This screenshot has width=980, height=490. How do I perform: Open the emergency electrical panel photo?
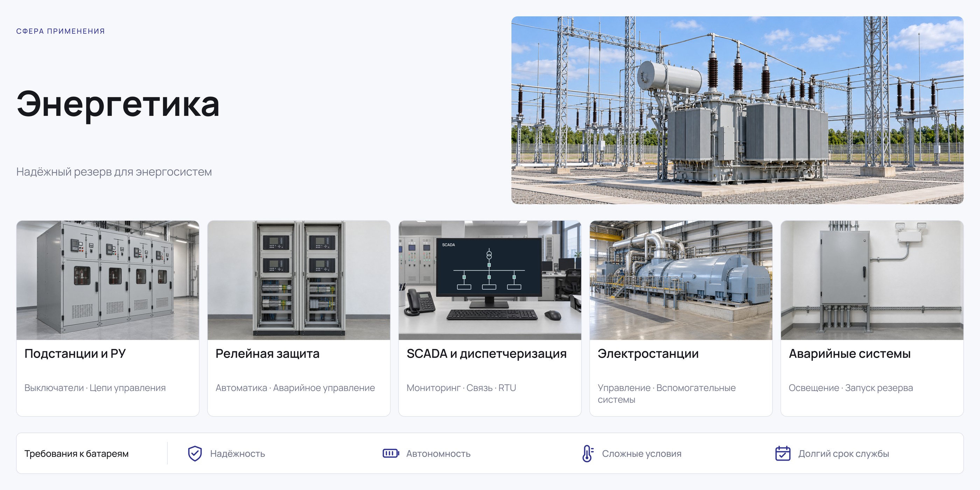pyautogui.click(x=872, y=280)
